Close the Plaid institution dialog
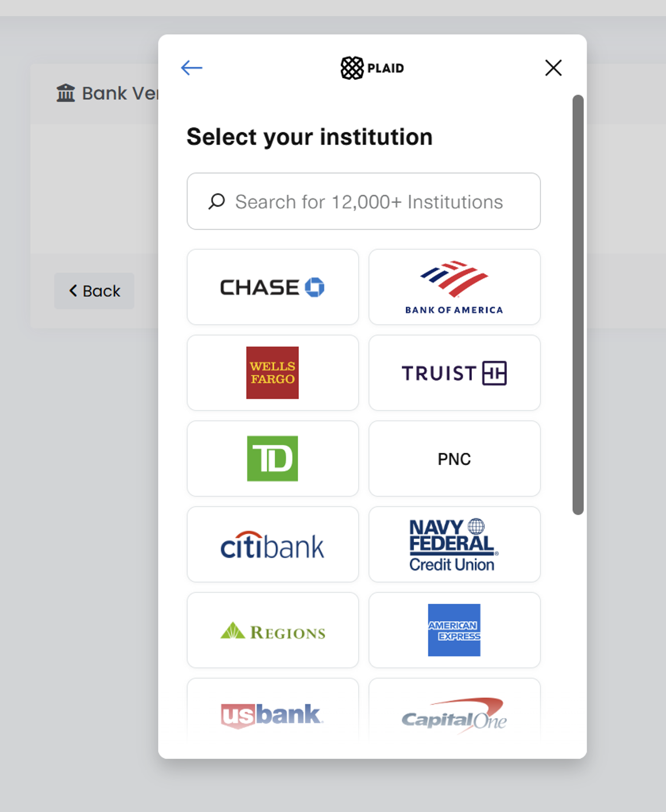 553,68
